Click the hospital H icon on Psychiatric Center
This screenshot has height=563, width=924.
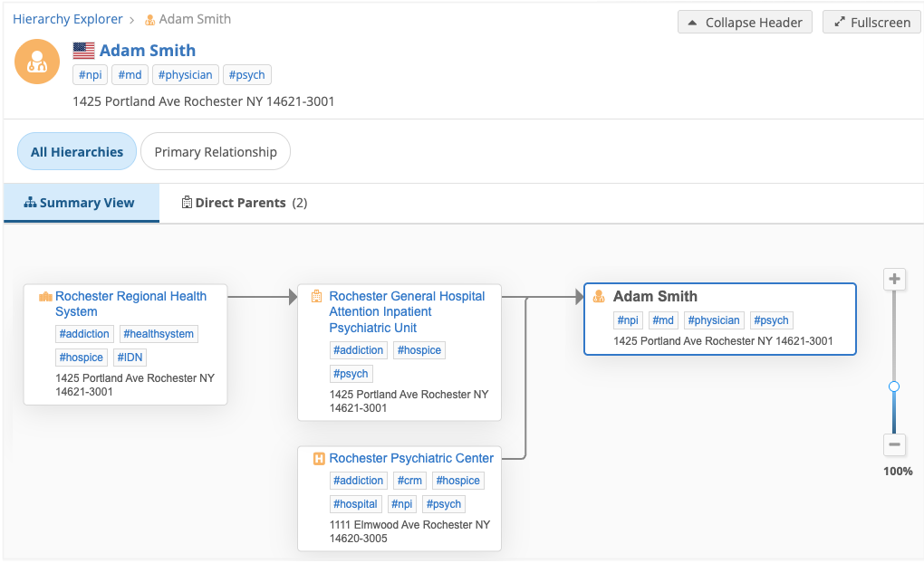[318, 459]
